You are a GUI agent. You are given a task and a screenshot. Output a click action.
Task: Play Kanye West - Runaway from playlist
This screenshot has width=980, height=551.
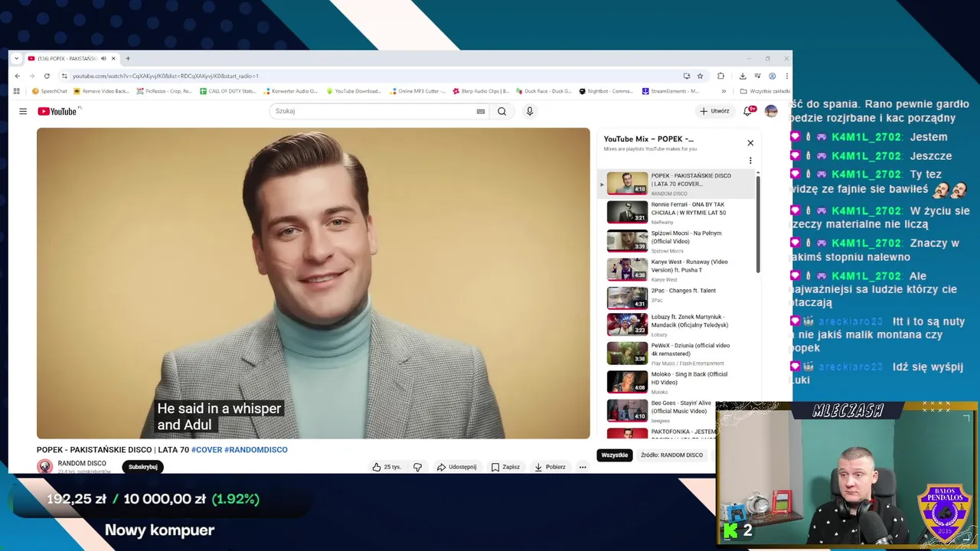[x=677, y=269]
